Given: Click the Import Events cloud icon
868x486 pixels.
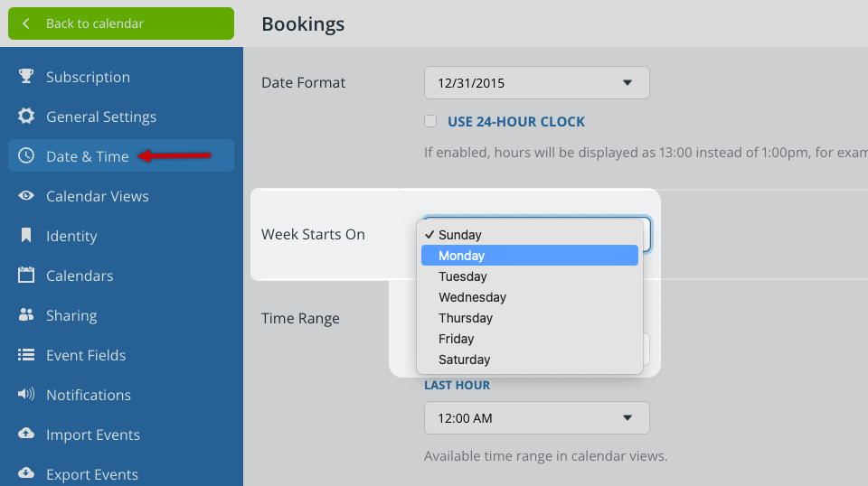Looking at the screenshot, I should (x=26, y=435).
